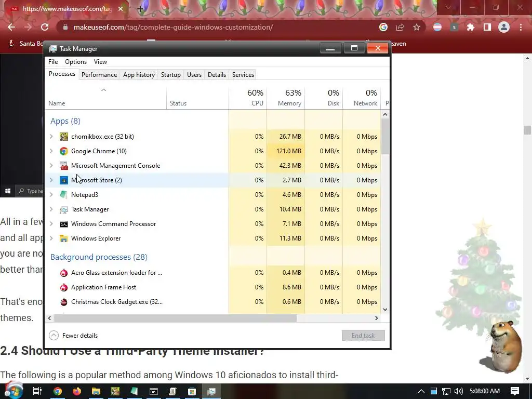Click the Start button with Santa hat
This screenshot has height=399, width=532.
tap(14, 390)
